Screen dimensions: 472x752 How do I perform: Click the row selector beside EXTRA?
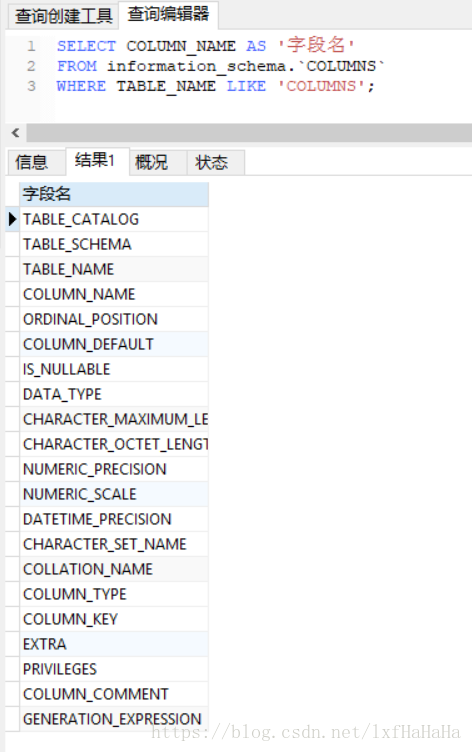[x=12, y=644]
